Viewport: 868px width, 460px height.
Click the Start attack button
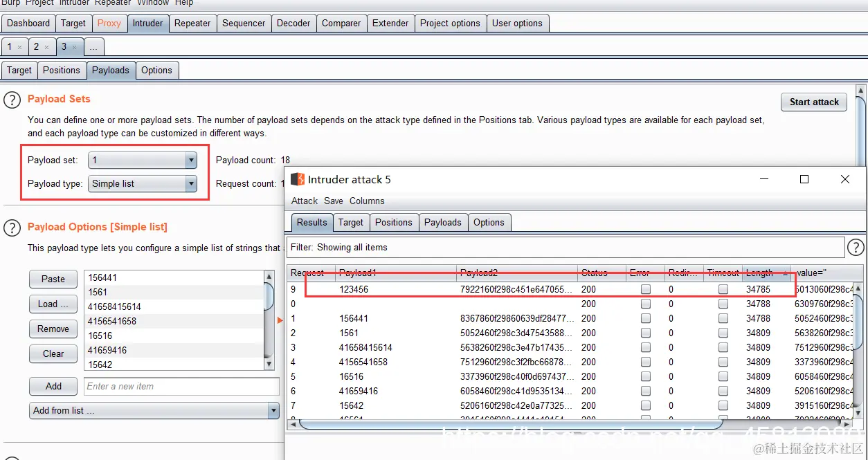[814, 102]
